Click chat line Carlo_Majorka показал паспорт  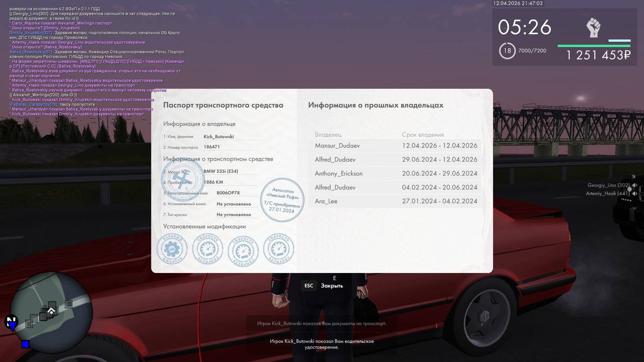[60, 23]
